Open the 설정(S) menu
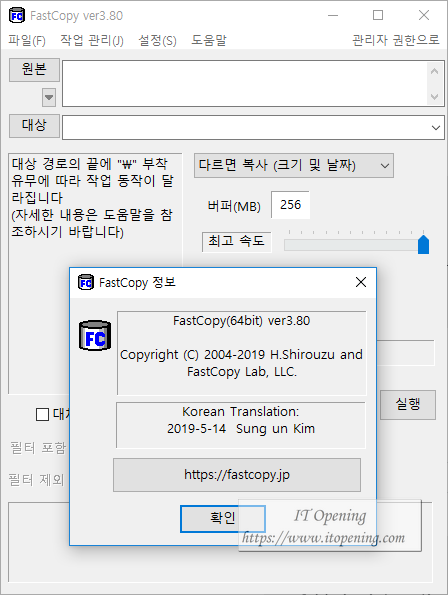This screenshot has width=448, height=595. click(157, 40)
